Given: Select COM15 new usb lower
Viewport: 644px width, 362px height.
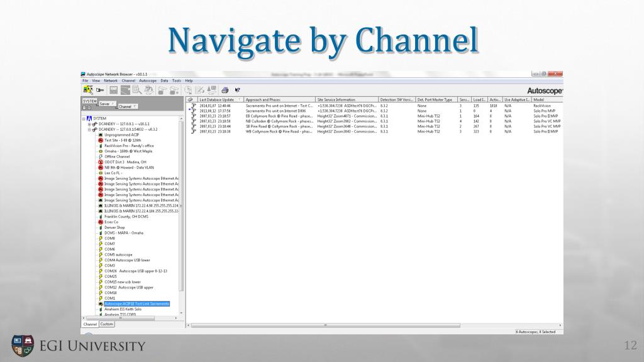Looking at the screenshot, I should 123,282.
